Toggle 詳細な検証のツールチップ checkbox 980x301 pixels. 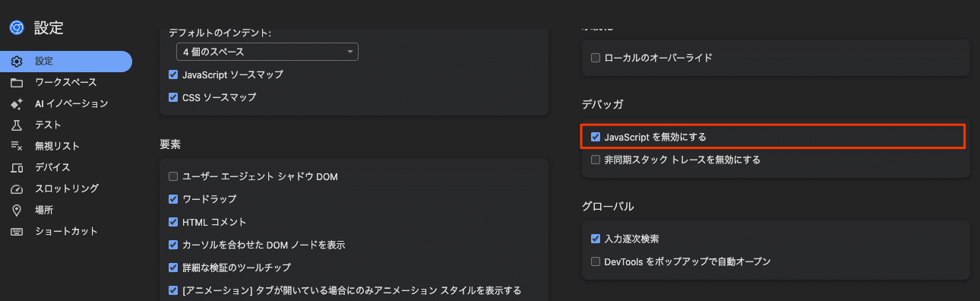pyautogui.click(x=173, y=268)
